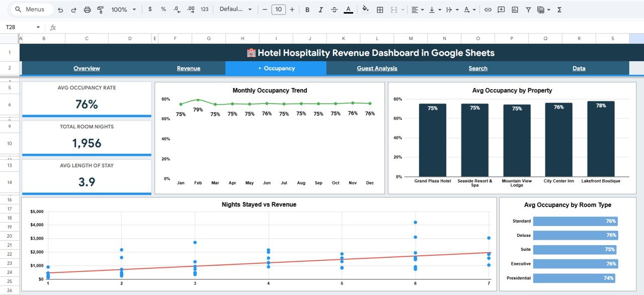Navigate to Guest Analysis

[x=377, y=68]
